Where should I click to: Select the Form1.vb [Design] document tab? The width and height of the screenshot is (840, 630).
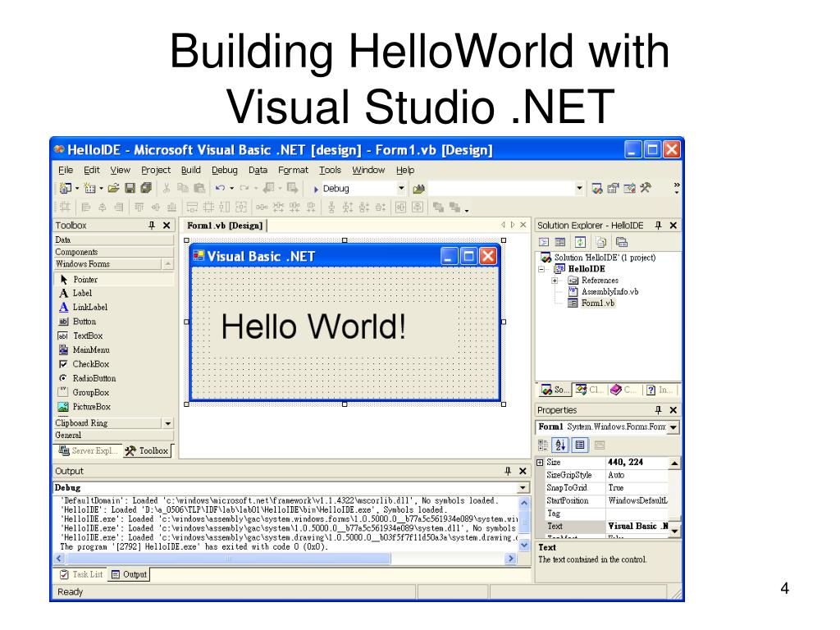[x=225, y=226]
